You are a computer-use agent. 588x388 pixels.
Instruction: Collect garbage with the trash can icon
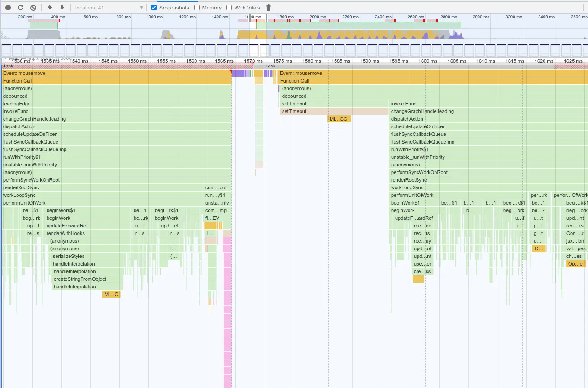(269, 8)
